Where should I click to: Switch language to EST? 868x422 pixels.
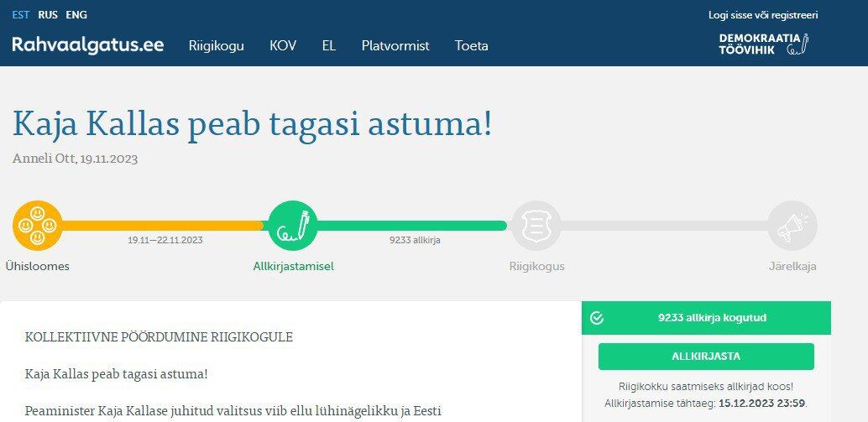[x=21, y=15]
